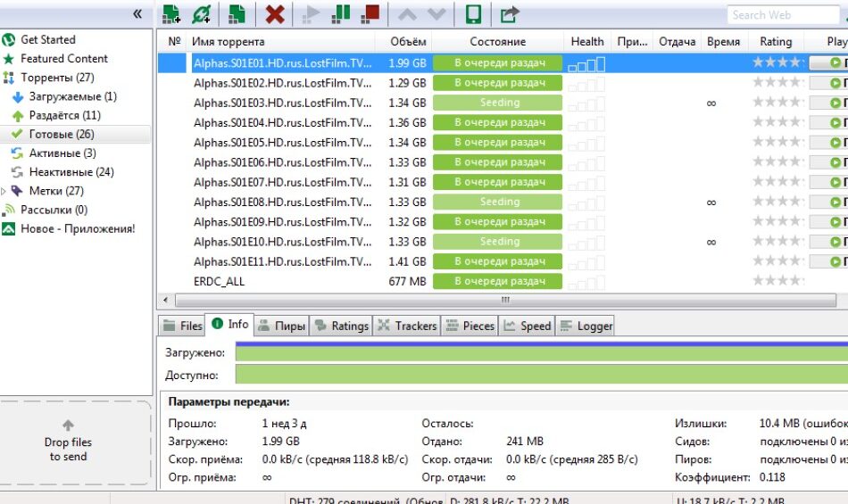848x504 pixels.
Task: Select torrent Alphas.S01E03.HD.rus.LostFilm.TV
Action: [x=282, y=103]
